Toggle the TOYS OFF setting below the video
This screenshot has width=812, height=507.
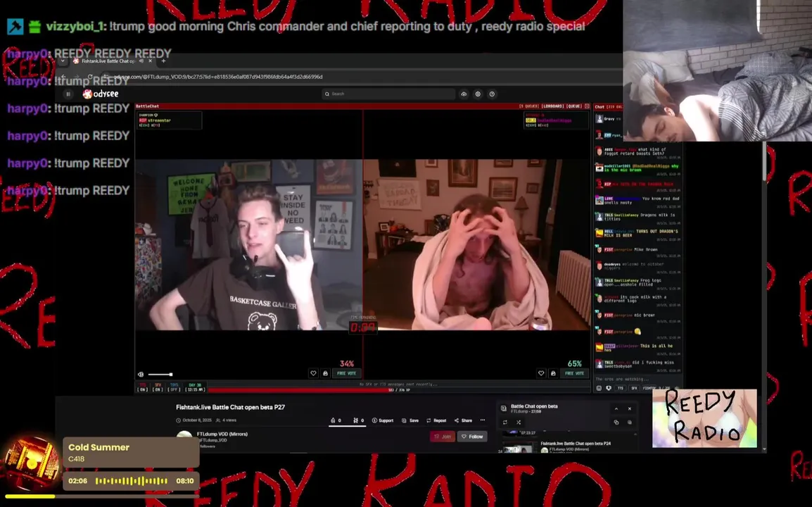coord(174,387)
